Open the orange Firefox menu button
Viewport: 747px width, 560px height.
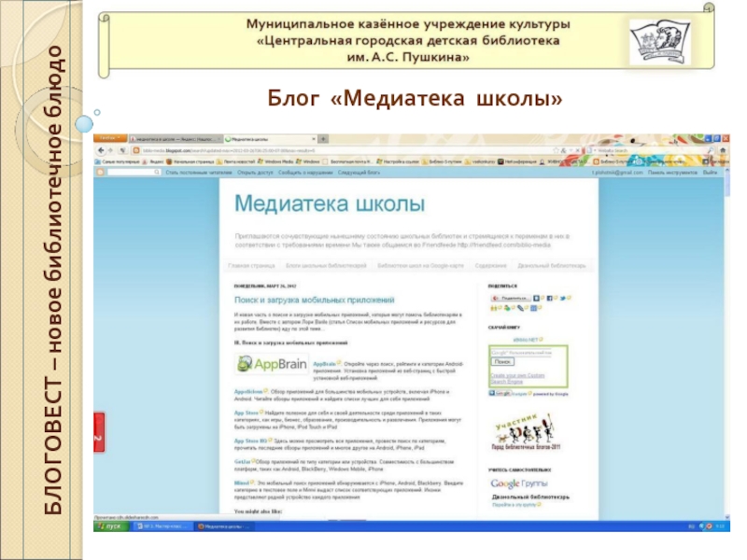[x=110, y=138]
